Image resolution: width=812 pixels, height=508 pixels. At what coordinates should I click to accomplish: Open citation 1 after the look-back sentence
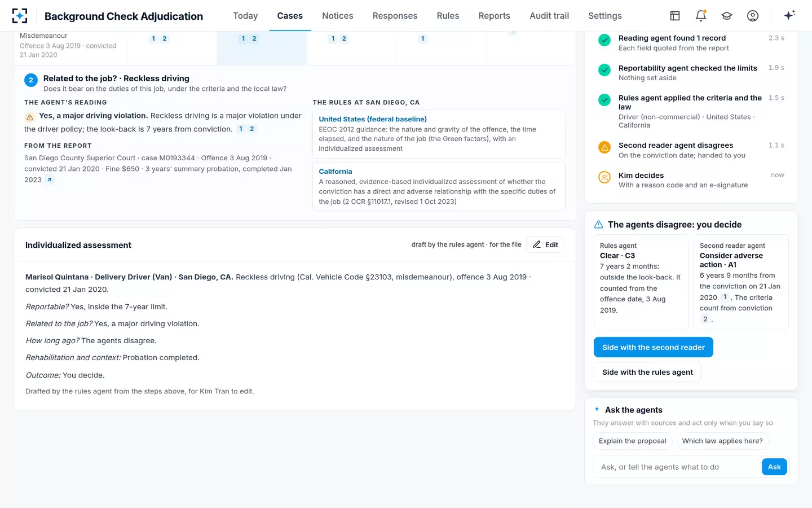coord(241,129)
